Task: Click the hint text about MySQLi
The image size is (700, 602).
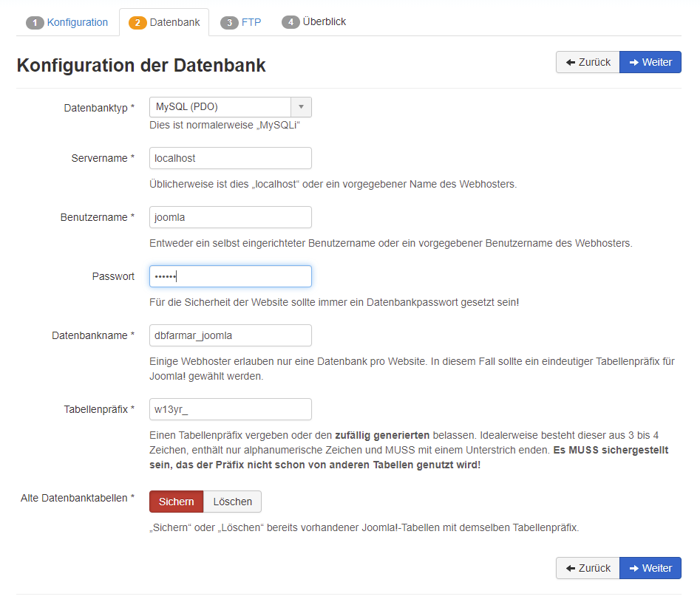Action: 225,125
